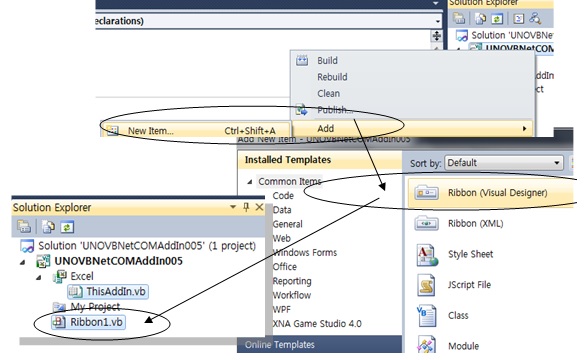The height and width of the screenshot is (360, 584).
Task: Click Show All Files icon in lower Solution Explorer
Action: [48, 227]
